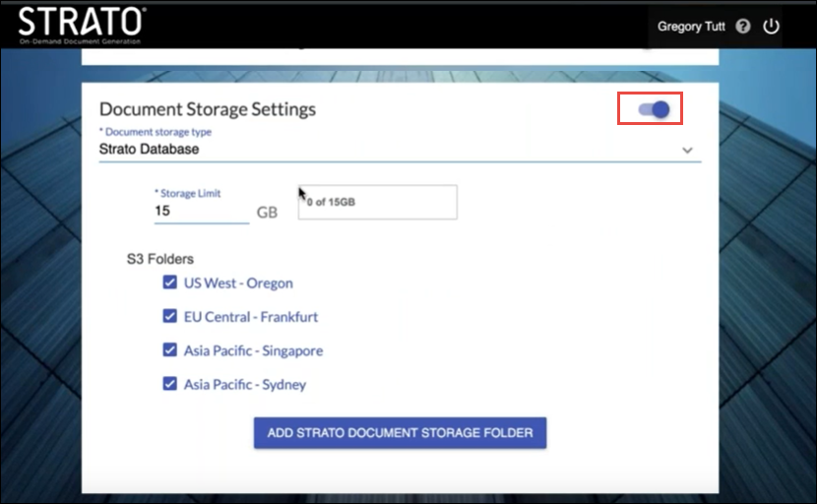Viewport: 817px width, 504px height.
Task: Click the Storage Limit input field
Action: tap(201, 211)
